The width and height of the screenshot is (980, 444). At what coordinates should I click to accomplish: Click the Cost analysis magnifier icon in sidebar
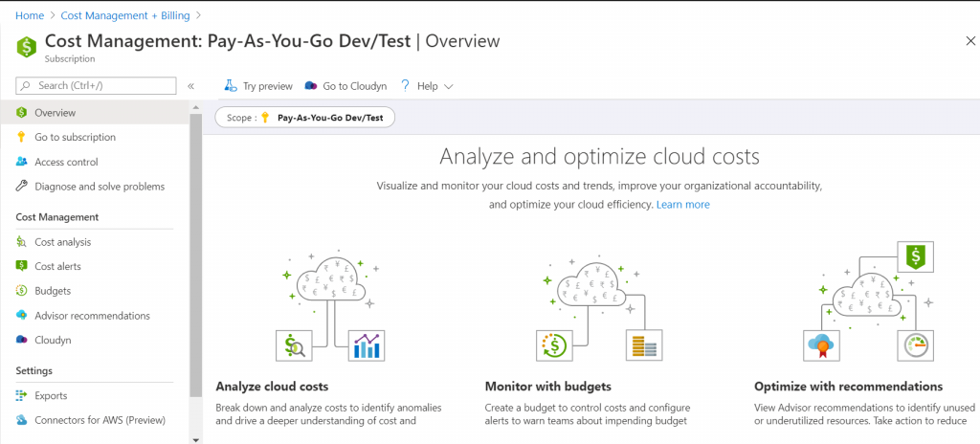(x=21, y=242)
